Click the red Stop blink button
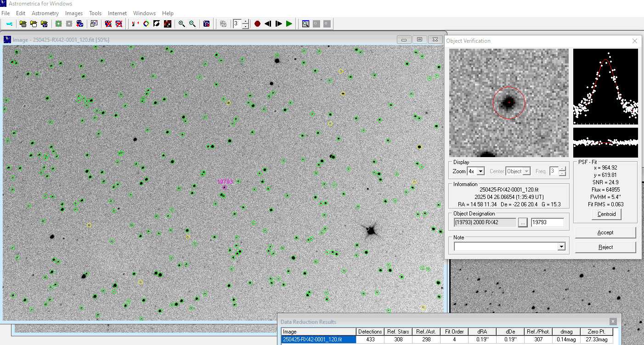This screenshot has height=345, width=644. 257,23
